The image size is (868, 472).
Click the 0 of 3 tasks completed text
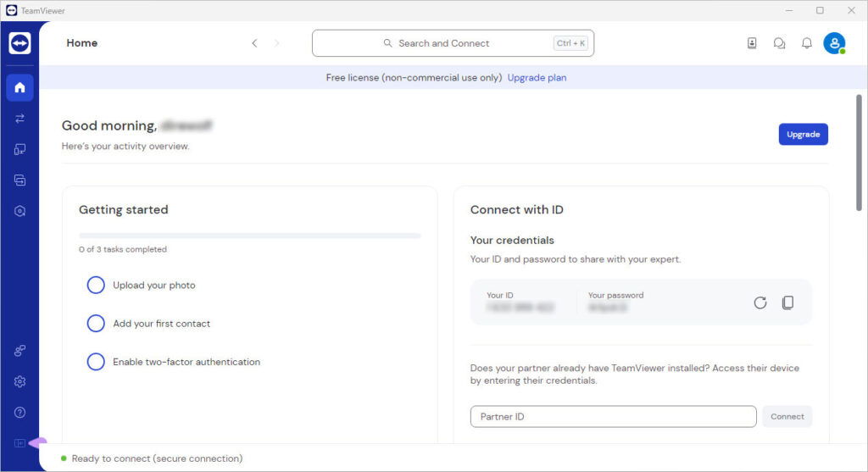coord(123,249)
